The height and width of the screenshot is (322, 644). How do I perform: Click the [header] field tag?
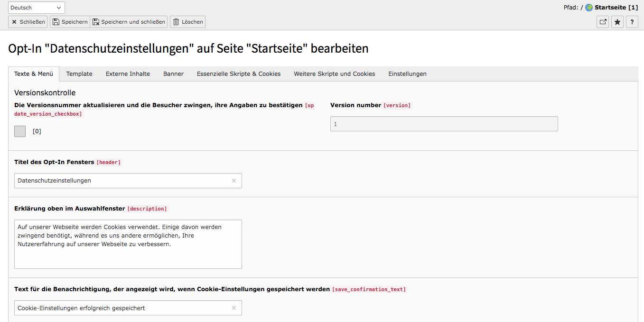109,162
